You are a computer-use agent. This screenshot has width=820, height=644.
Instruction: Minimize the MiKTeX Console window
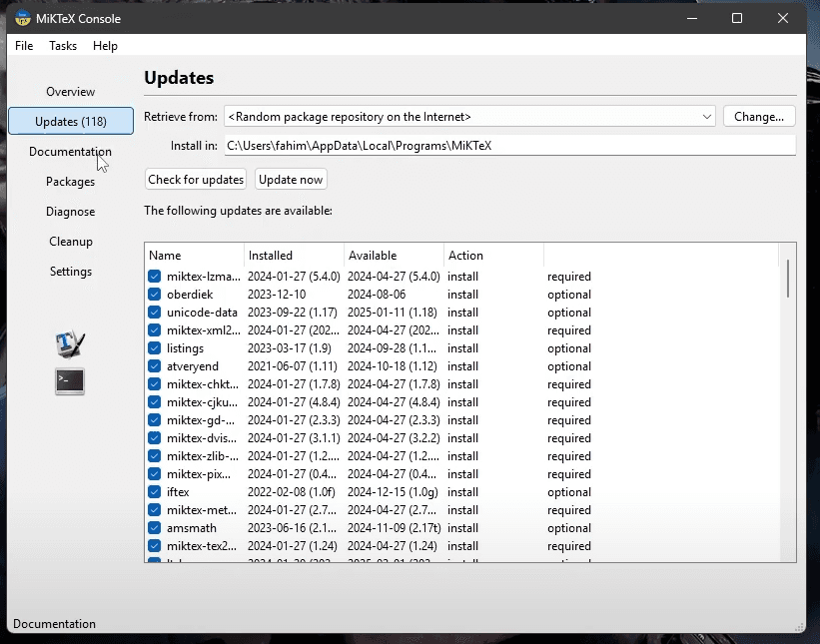pos(692,18)
